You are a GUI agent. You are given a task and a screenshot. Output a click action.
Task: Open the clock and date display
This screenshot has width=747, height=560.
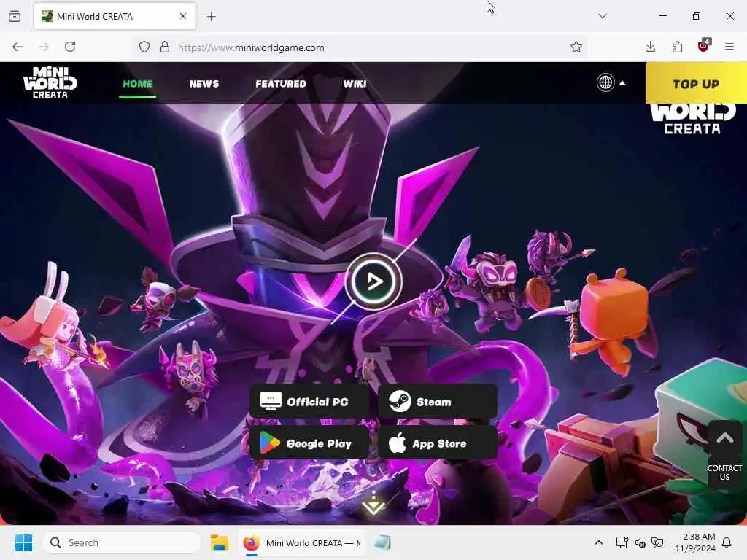point(695,542)
